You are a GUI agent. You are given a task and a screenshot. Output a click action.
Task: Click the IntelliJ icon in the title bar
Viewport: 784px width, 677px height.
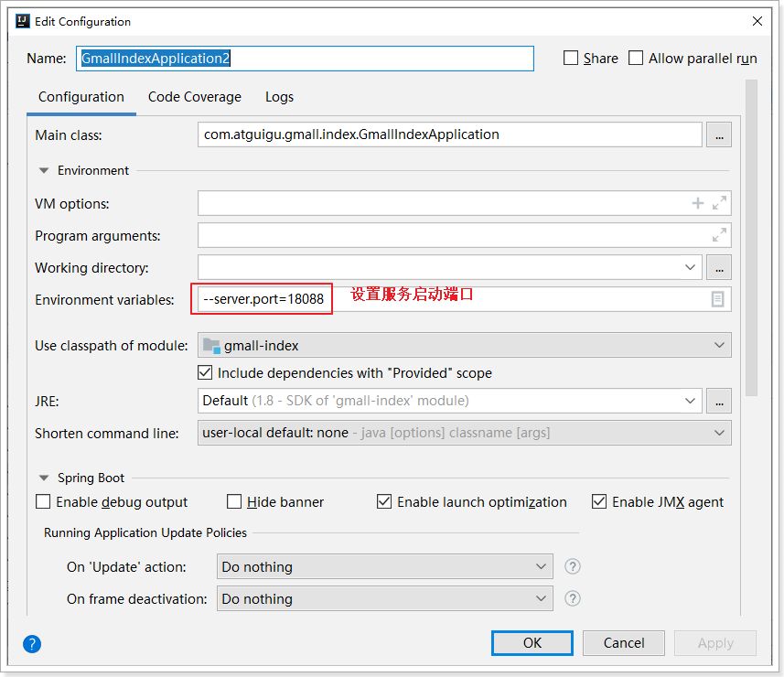23,22
